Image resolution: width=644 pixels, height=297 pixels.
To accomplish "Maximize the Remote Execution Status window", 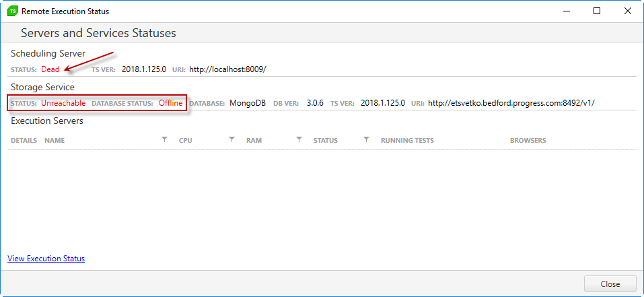I will click(x=597, y=11).
